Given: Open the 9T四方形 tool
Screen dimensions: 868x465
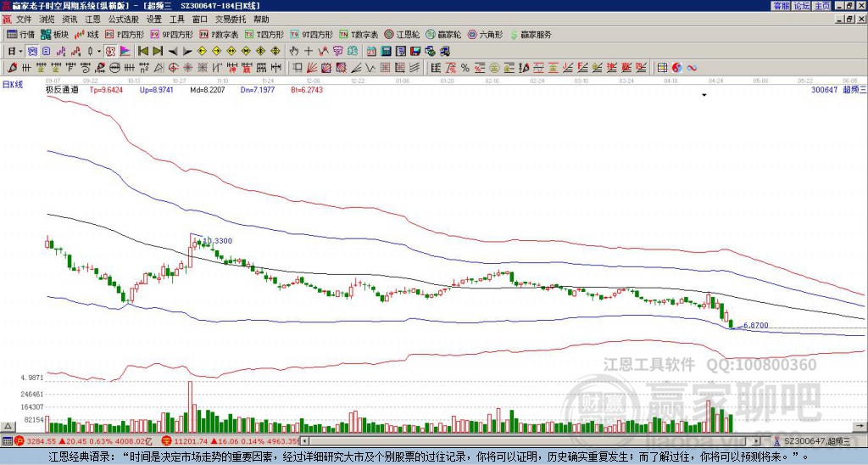Looking at the screenshot, I should tap(312, 34).
